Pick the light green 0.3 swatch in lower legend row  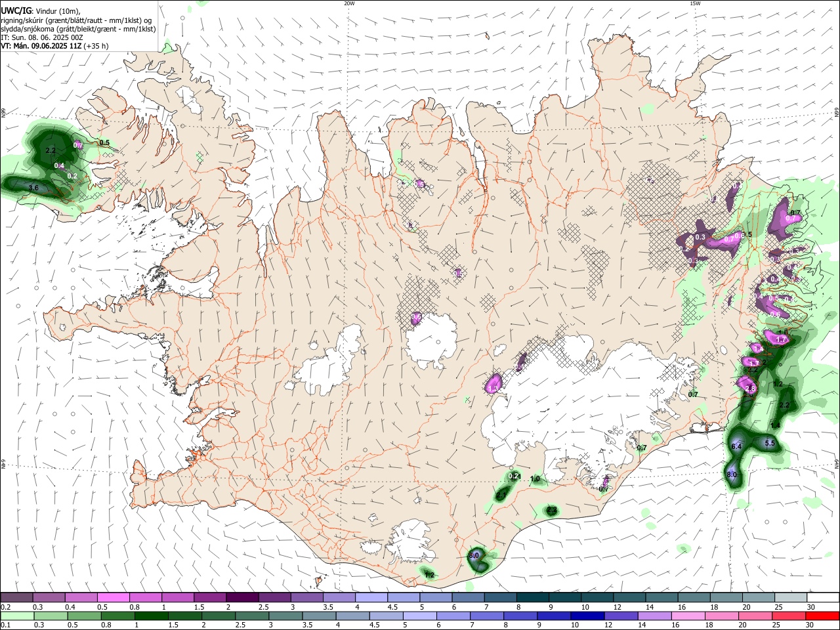[50, 616]
